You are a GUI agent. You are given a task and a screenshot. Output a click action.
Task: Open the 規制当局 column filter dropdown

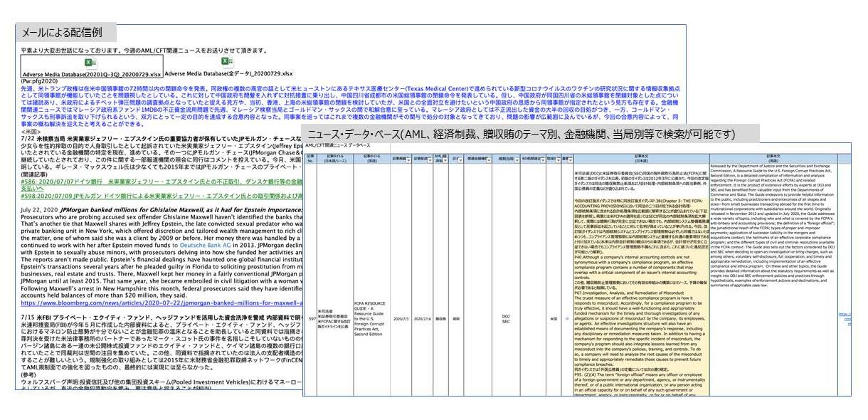[517, 162]
